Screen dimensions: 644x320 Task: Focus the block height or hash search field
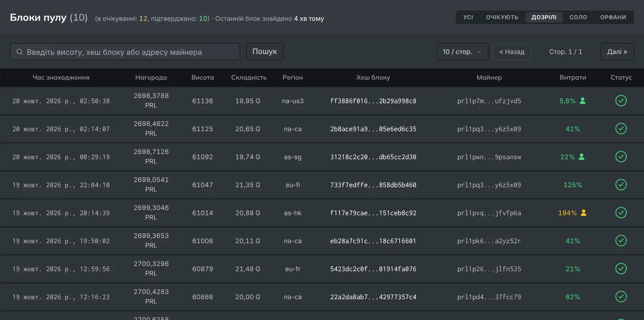[x=125, y=52]
